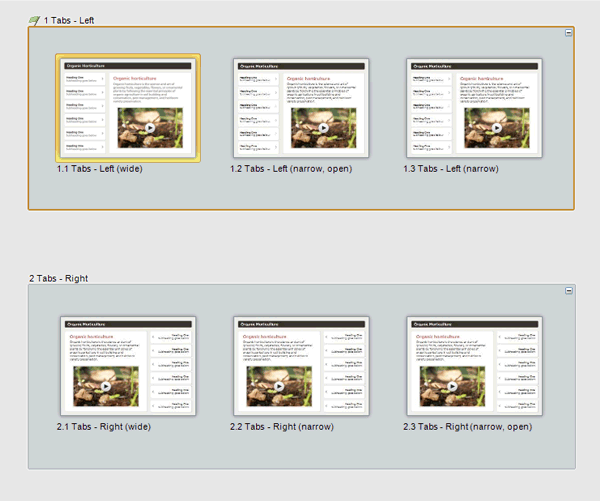The image size is (600, 501).
Task: Click the '1 Tabs - Left' group title
Action: 69,21
